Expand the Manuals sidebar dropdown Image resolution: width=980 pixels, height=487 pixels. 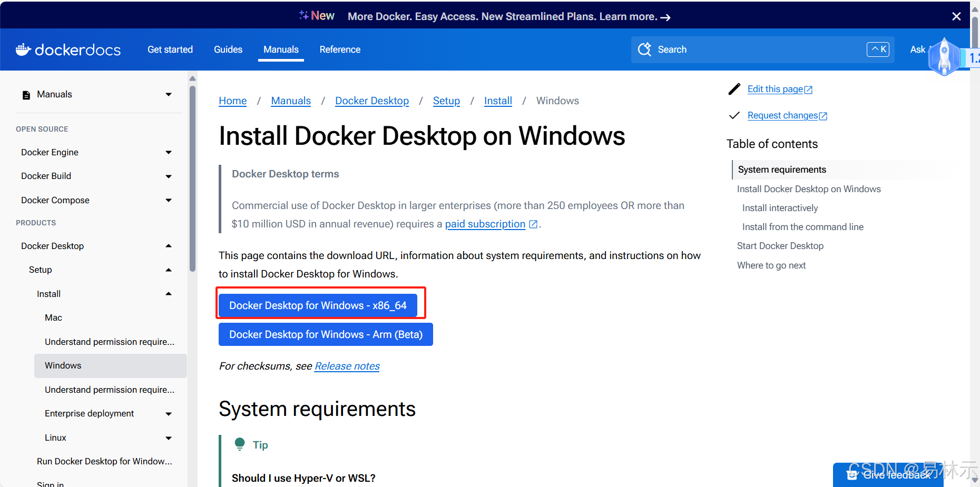(169, 95)
